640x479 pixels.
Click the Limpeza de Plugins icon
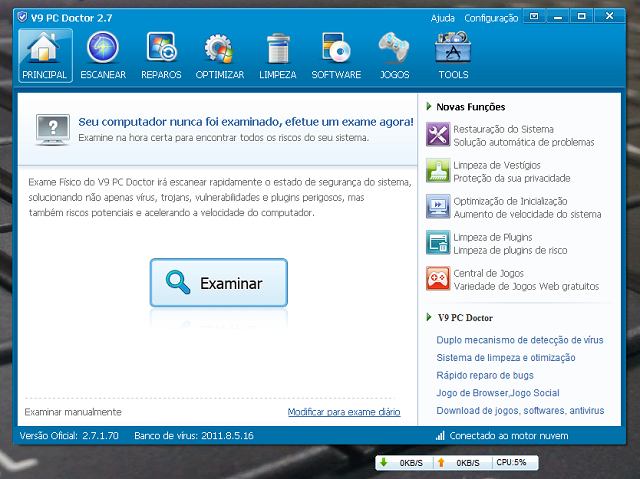pyautogui.click(x=438, y=242)
